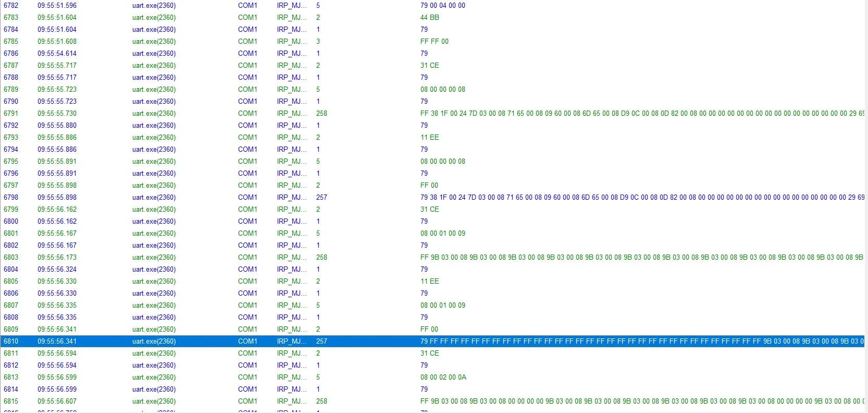The image size is (868, 413).
Task: Select row number 6800
Action: [11, 222]
